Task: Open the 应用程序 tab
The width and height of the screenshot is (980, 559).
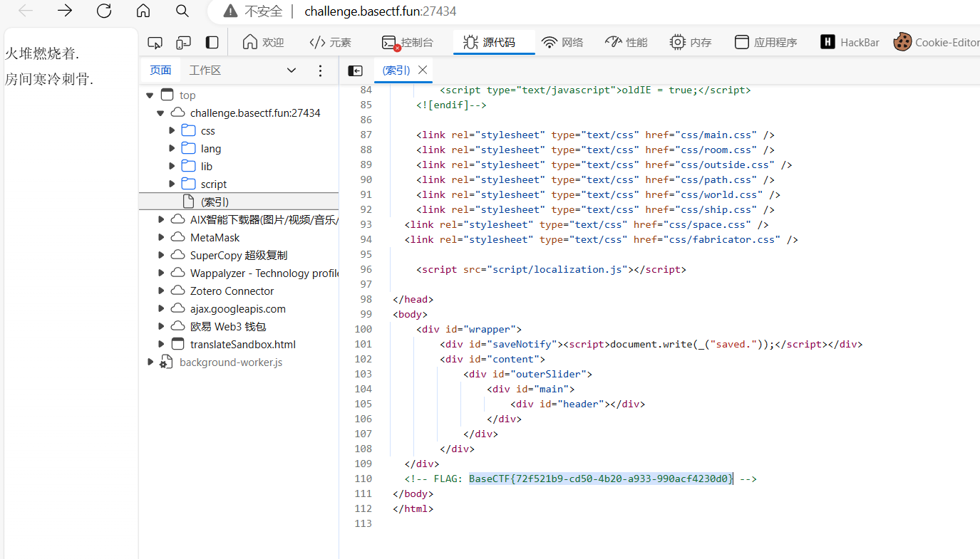Action: click(766, 42)
